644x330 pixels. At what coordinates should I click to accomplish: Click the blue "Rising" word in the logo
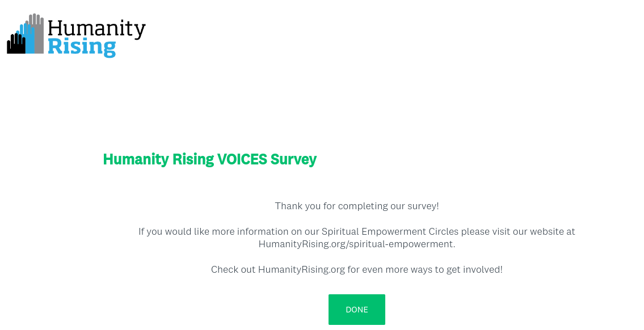(x=82, y=46)
